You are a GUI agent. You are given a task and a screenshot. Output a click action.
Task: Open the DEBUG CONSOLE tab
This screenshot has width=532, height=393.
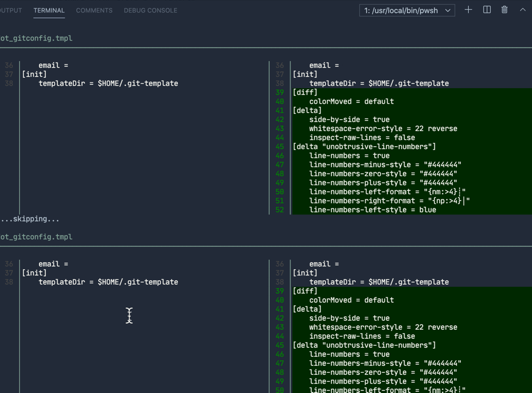[150, 10]
